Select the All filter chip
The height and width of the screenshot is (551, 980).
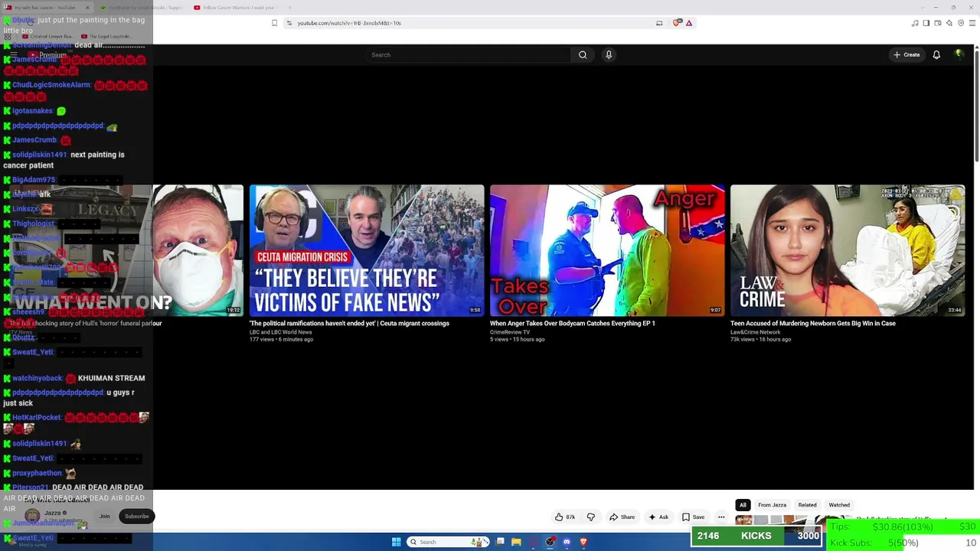743,505
